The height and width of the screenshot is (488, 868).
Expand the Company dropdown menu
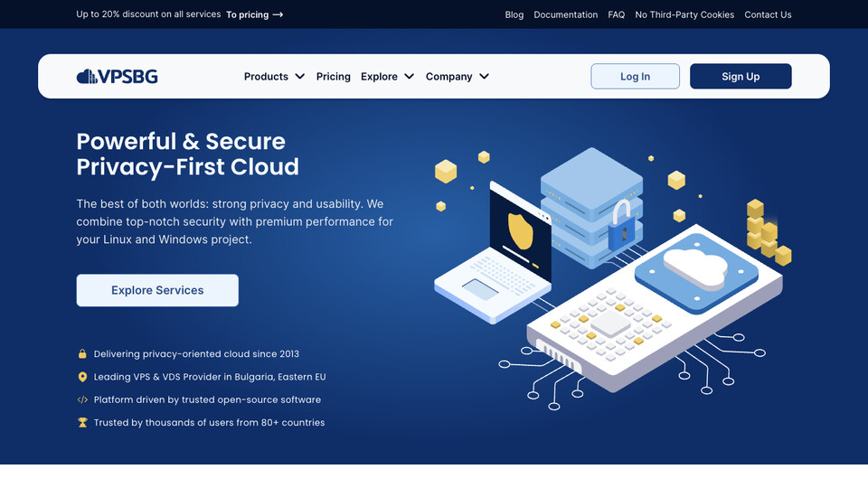point(457,77)
